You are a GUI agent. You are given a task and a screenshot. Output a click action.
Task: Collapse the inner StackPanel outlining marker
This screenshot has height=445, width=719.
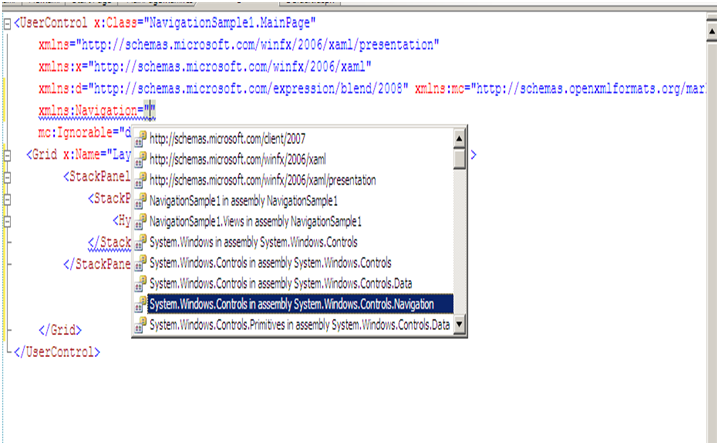(7, 198)
